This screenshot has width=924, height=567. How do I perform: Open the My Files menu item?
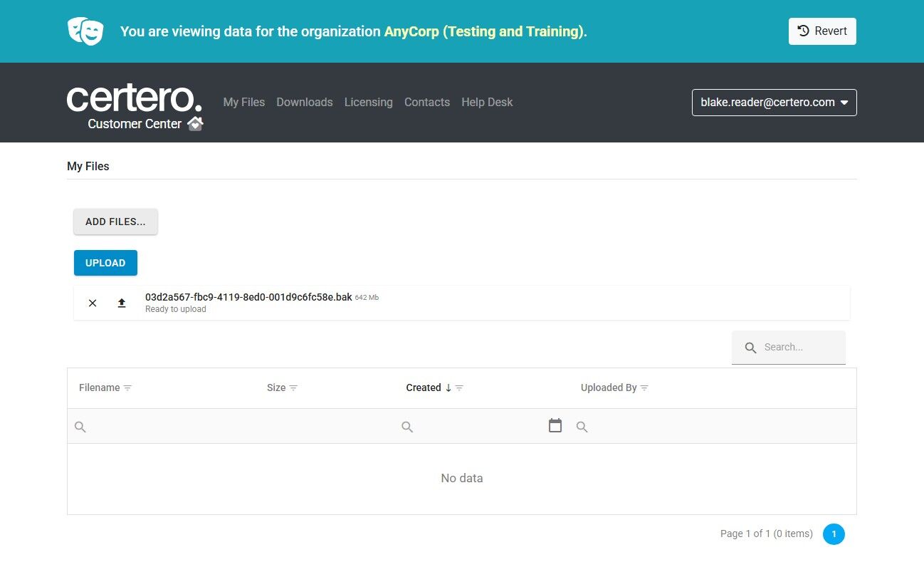click(244, 103)
